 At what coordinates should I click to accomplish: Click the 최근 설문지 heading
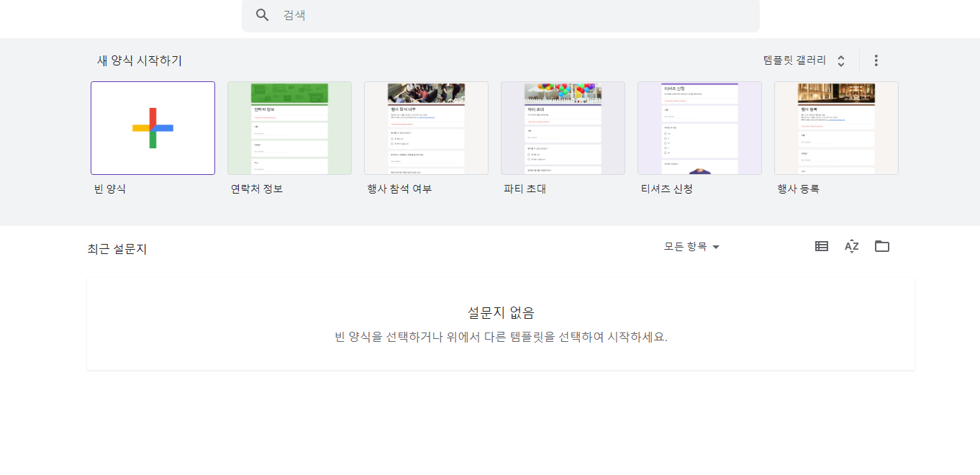pyautogui.click(x=117, y=249)
